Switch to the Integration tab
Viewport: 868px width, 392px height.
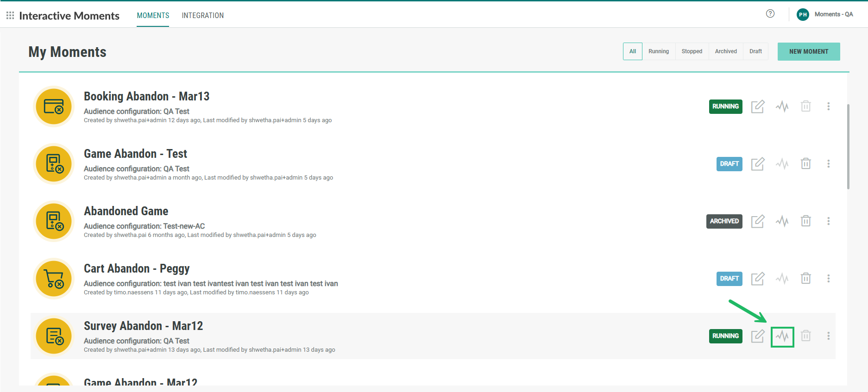[202, 16]
